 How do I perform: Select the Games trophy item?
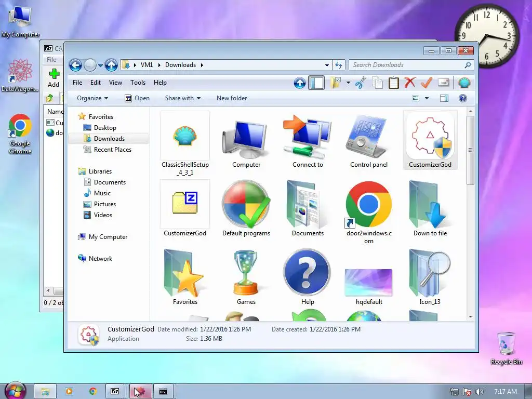coord(246,277)
